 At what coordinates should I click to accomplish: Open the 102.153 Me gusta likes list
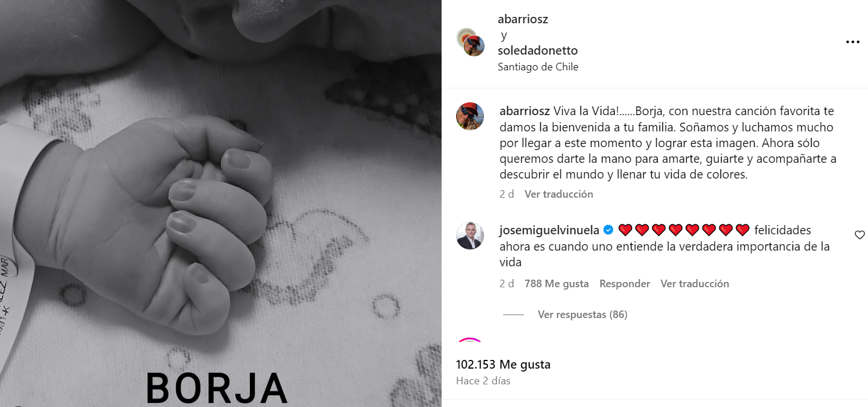click(503, 365)
